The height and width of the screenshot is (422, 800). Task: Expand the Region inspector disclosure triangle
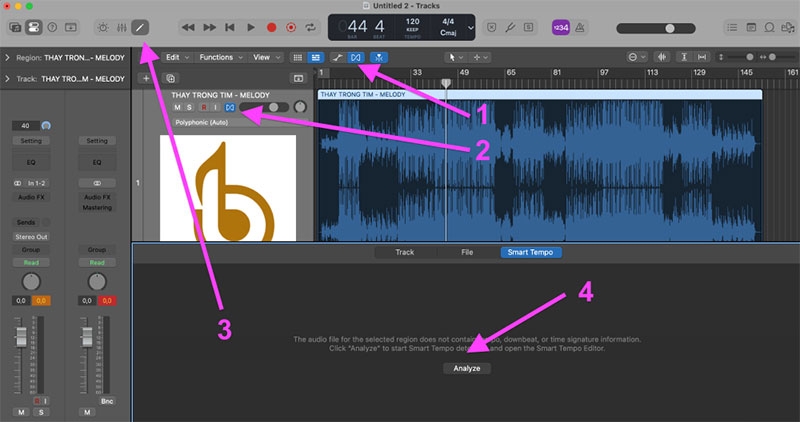tap(7, 58)
